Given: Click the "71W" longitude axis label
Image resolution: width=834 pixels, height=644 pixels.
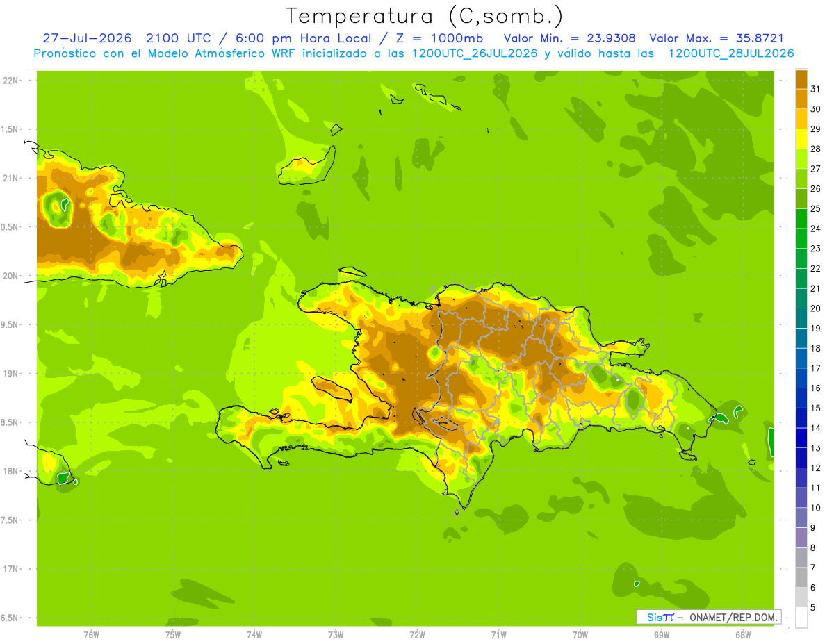Looking at the screenshot, I should point(498,634).
